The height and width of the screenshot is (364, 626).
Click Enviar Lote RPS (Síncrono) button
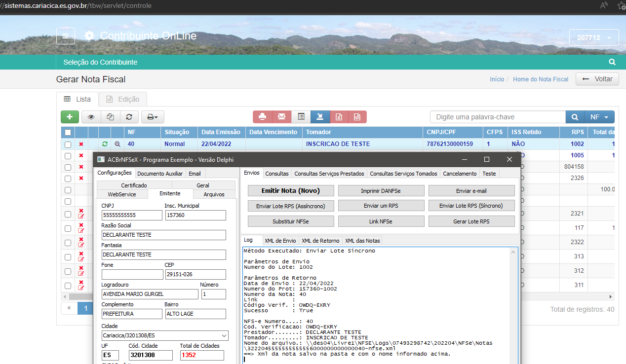(471, 206)
